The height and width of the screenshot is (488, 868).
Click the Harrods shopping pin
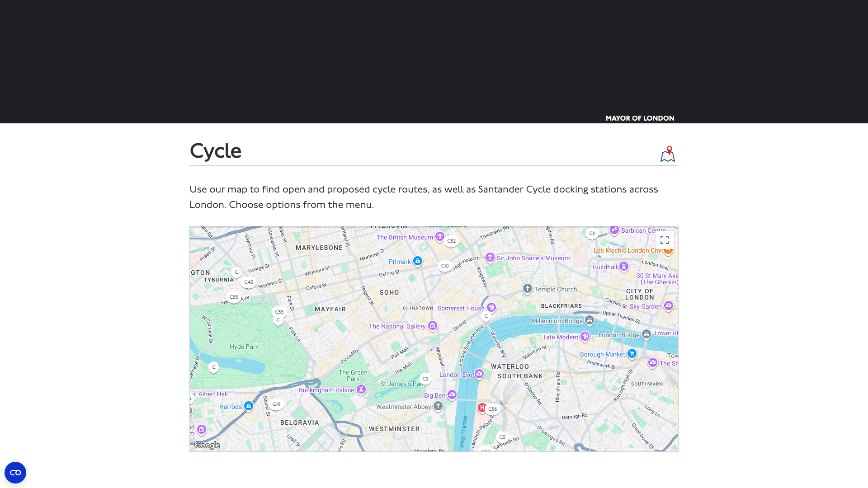pos(249,406)
